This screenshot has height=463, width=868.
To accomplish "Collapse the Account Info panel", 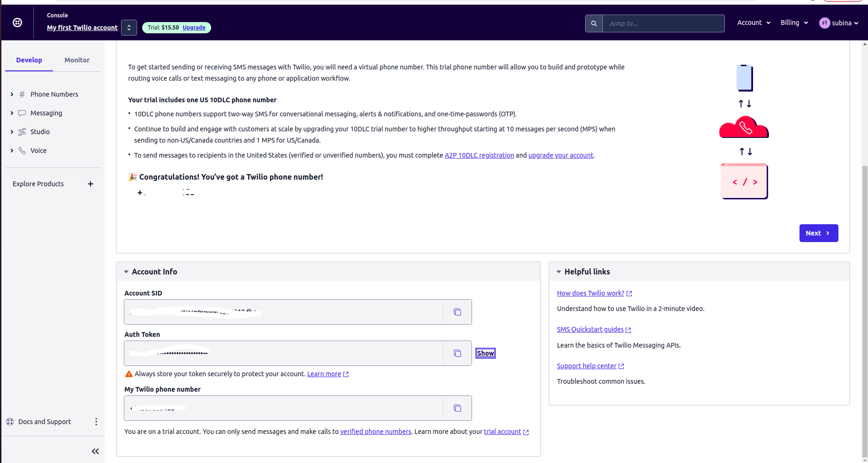I will pyautogui.click(x=126, y=272).
